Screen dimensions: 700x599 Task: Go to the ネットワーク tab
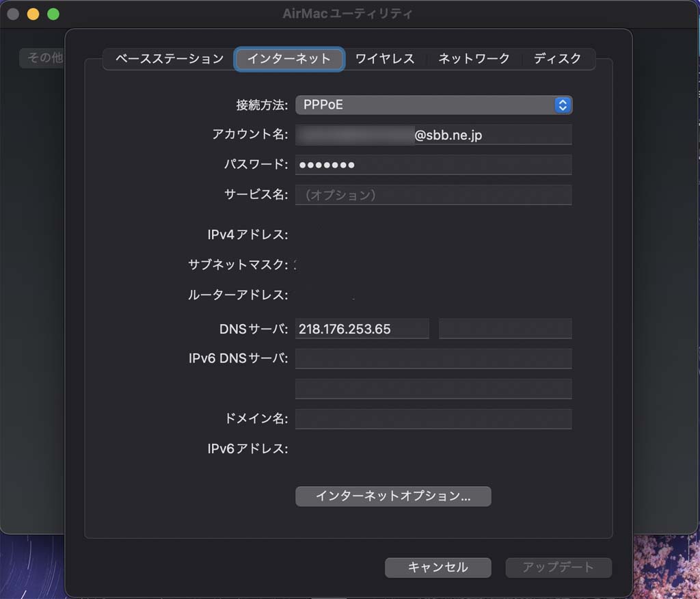474,59
